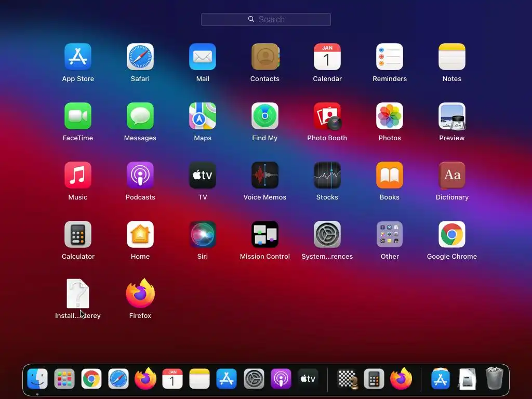Open the Music app
532x399 pixels.
(78, 175)
